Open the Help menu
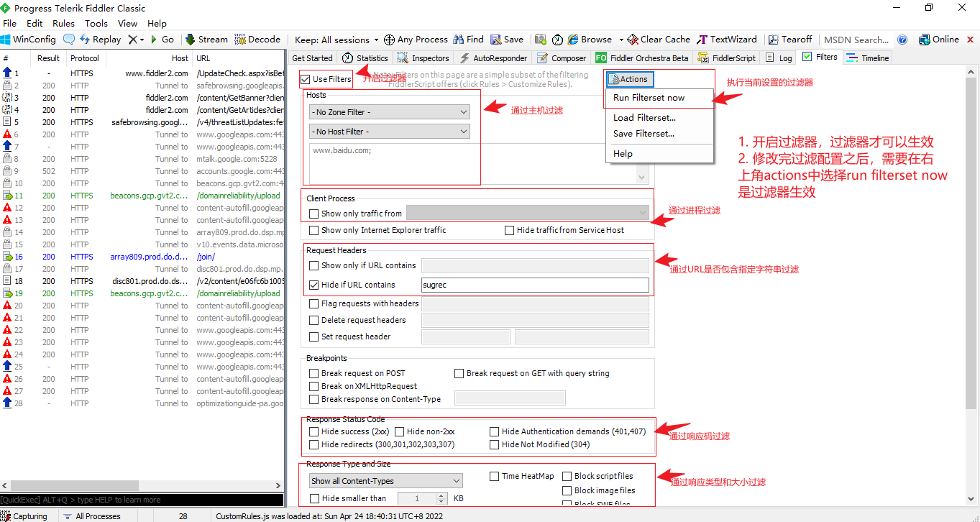This screenshot has width=980, height=522. pos(157,23)
